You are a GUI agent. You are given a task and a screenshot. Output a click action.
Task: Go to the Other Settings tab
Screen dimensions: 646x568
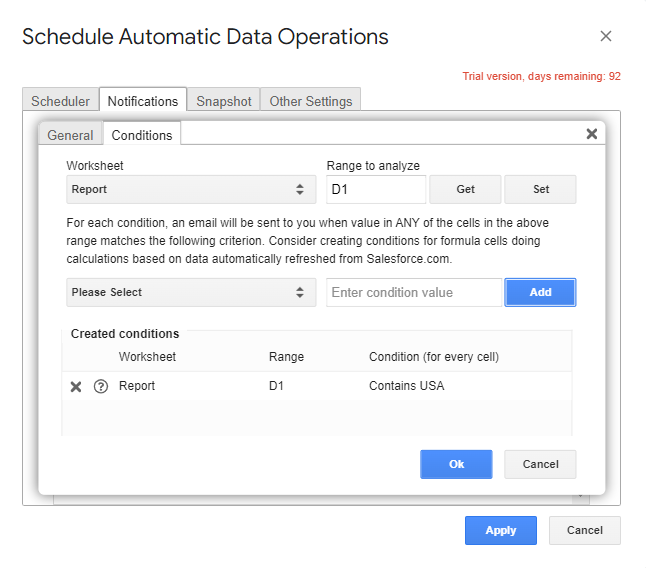(x=310, y=101)
